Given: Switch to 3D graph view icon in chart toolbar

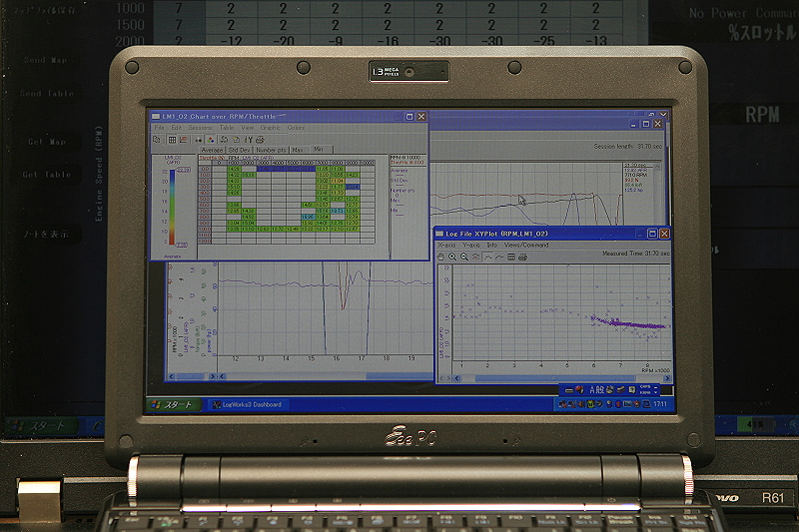Looking at the screenshot, I should [184, 140].
